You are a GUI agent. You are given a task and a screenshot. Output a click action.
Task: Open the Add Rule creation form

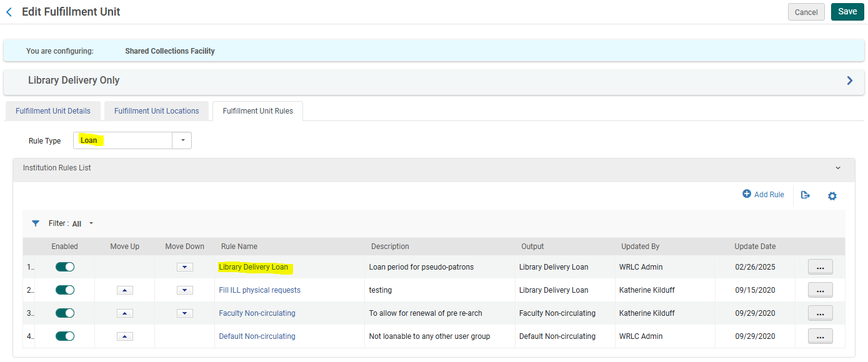pos(763,195)
